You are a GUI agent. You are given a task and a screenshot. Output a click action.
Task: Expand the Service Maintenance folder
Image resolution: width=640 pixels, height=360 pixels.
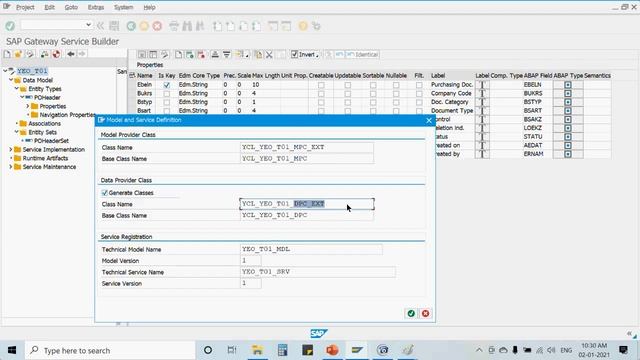point(11,167)
